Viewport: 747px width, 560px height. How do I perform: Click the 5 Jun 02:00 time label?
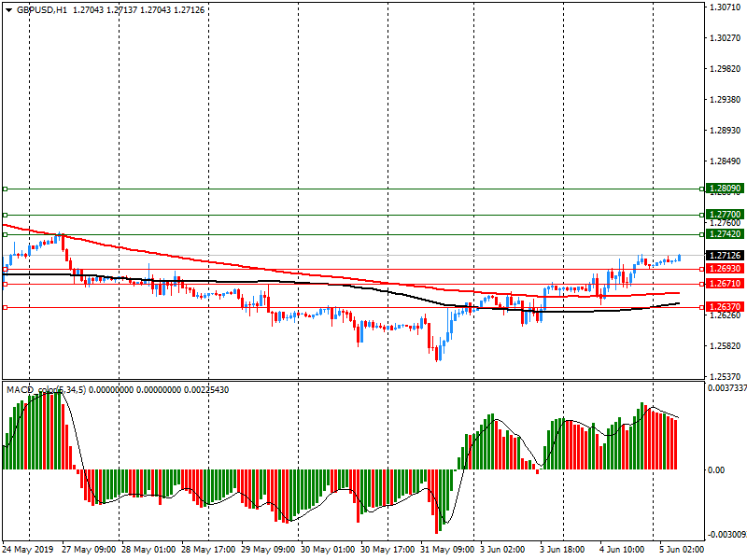[682, 550]
